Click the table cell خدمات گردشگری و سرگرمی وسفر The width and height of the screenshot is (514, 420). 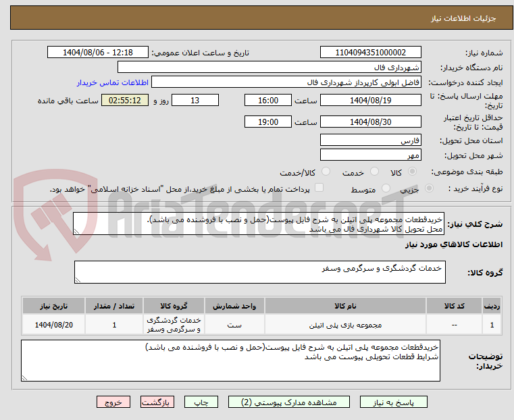point(174,325)
